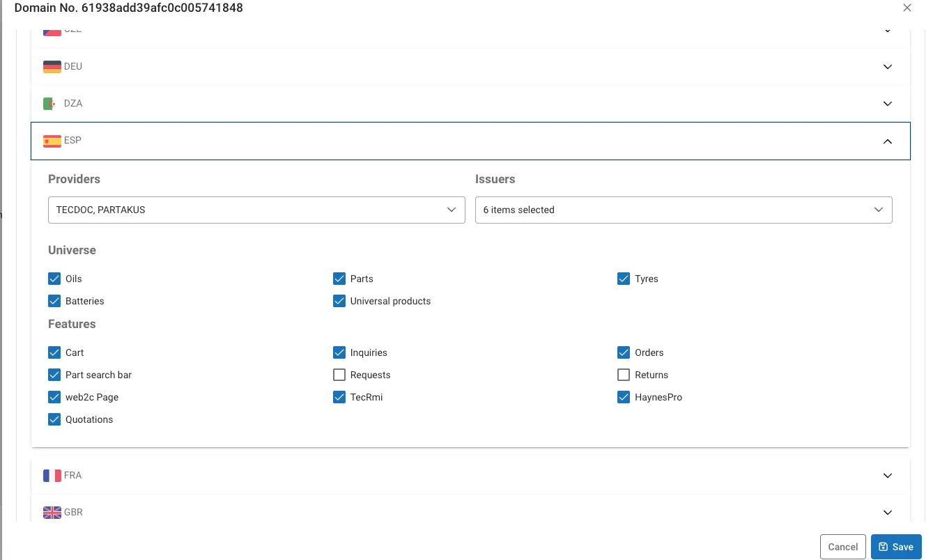This screenshot has height=560, width=933.
Task: Collapse the ESP country section chevron
Action: click(888, 141)
